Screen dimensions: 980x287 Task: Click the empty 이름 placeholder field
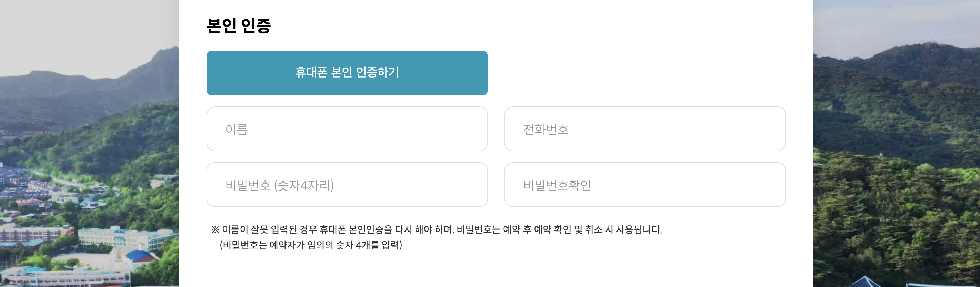[x=347, y=129]
